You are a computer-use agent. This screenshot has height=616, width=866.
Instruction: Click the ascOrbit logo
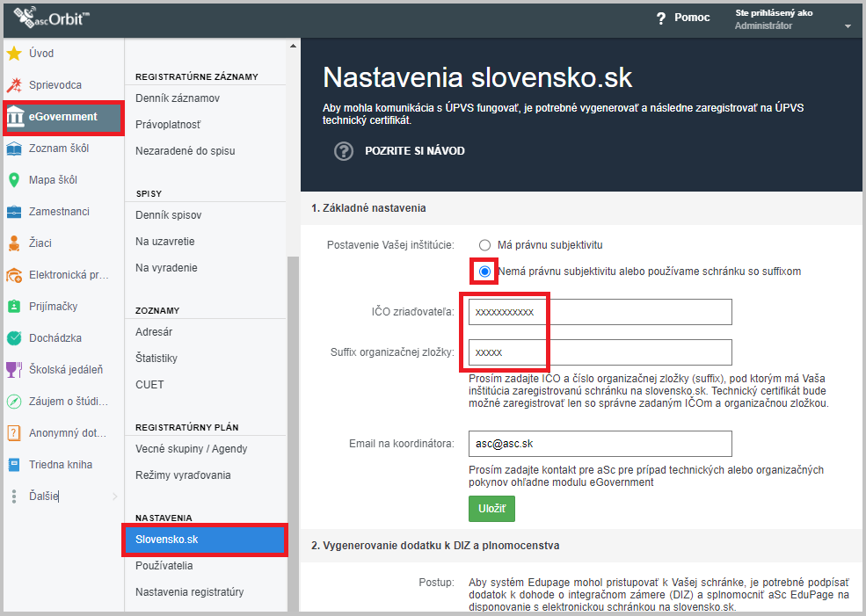pyautogui.click(x=51, y=18)
